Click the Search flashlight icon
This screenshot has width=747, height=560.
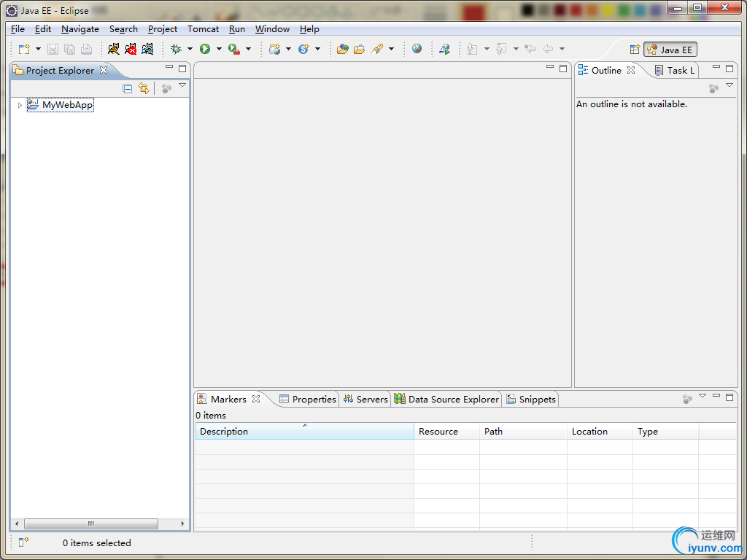click(x=377, y=49)
